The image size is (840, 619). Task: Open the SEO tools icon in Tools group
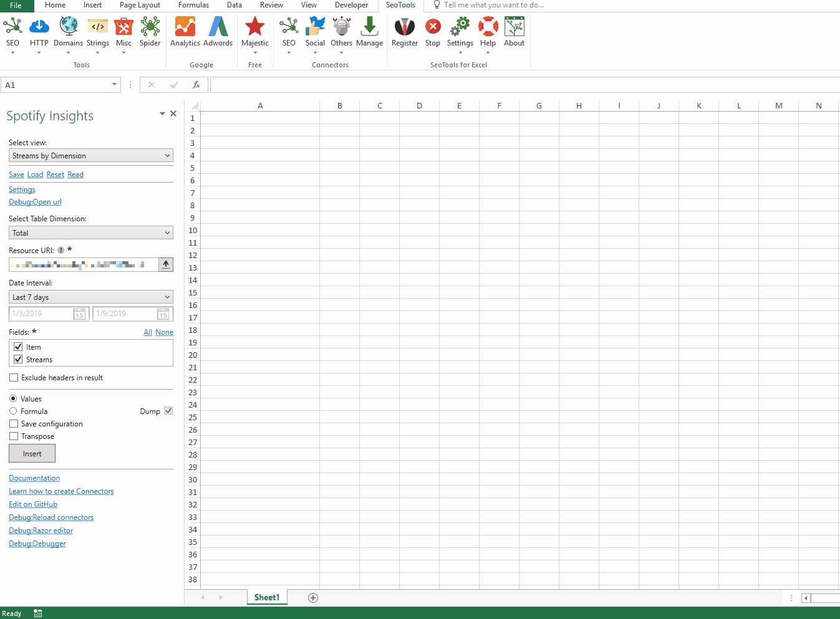pyautogui.click(x=12, y=27)
